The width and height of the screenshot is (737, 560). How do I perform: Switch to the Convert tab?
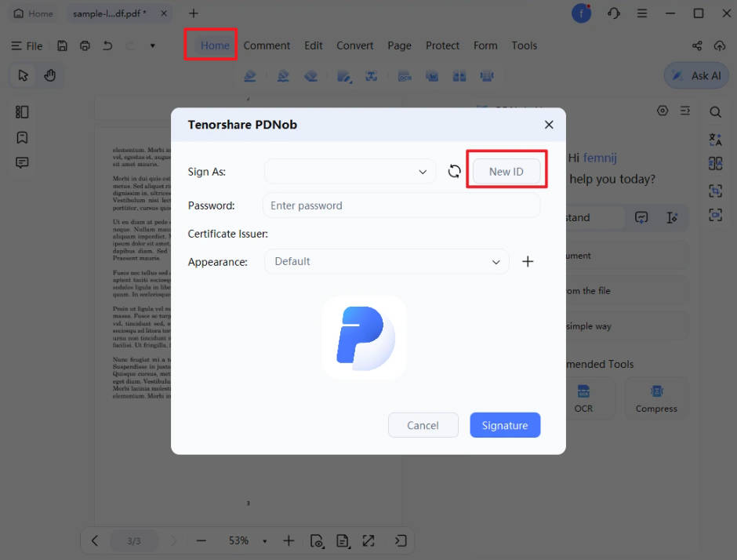point(354,45)
